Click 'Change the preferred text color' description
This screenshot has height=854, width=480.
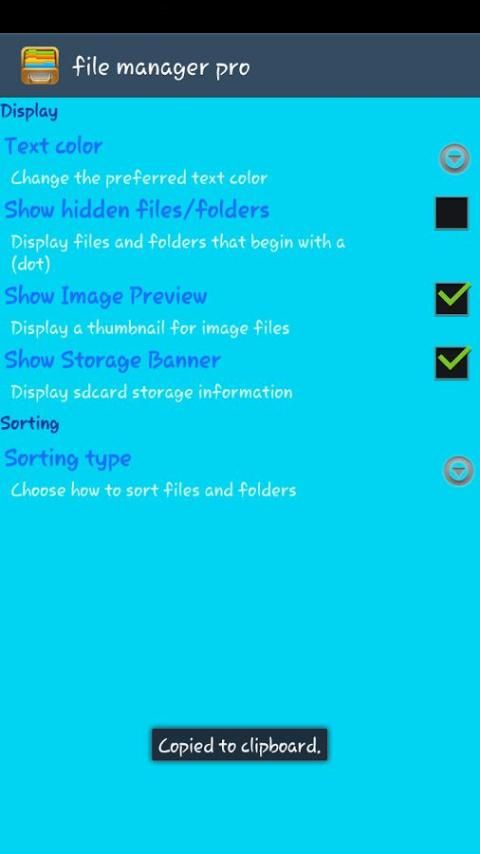139,178
